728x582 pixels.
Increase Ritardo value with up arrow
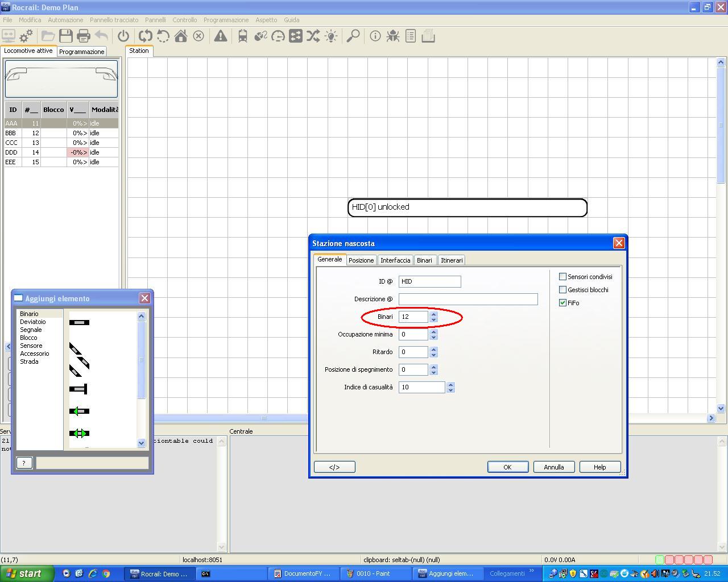click(433, 349)
